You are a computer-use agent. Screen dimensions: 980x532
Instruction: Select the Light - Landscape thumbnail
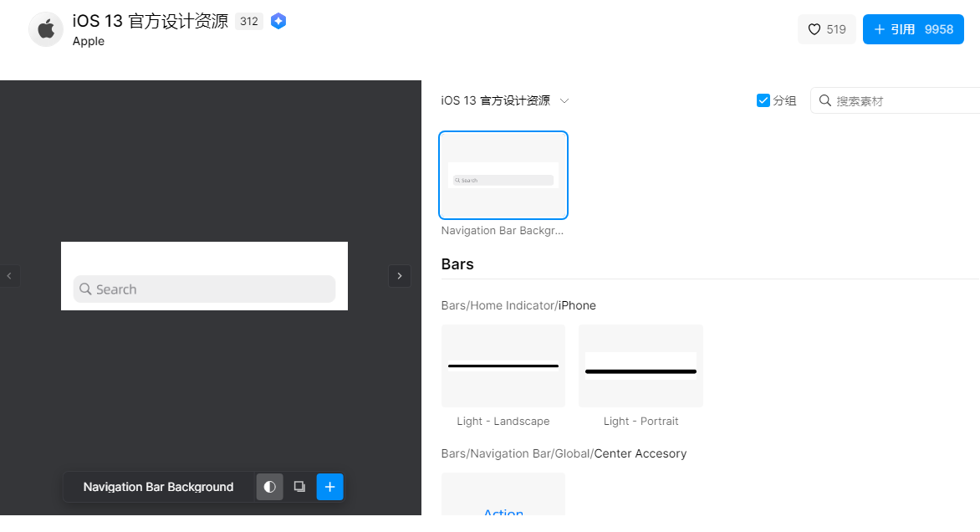coord(503,366)
